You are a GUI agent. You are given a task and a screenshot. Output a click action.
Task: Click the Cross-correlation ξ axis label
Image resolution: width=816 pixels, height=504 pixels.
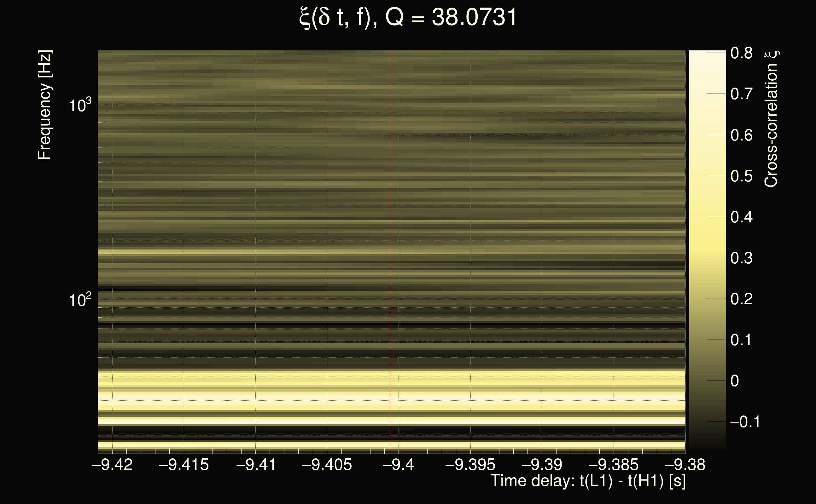(771, 118)
